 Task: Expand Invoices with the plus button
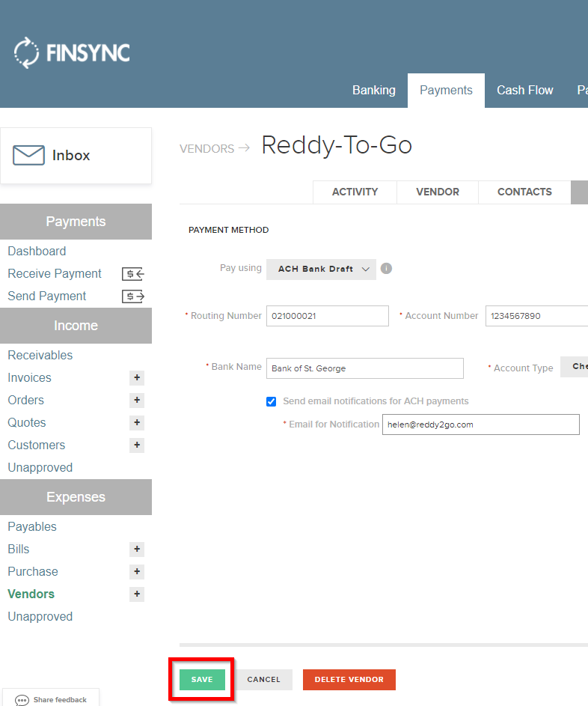pos(137,378)
